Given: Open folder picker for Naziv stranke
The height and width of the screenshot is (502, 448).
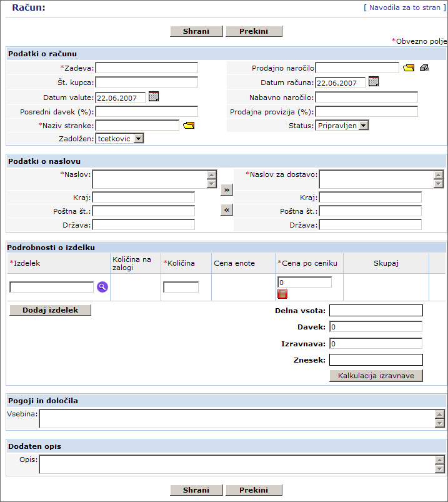Looking at the screenshot, I should [189, 125].
